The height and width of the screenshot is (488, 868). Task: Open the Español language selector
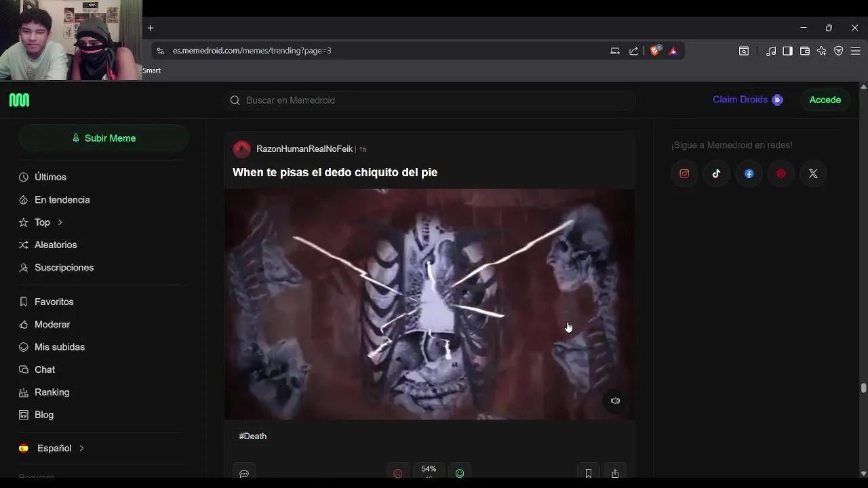[52, 448]
